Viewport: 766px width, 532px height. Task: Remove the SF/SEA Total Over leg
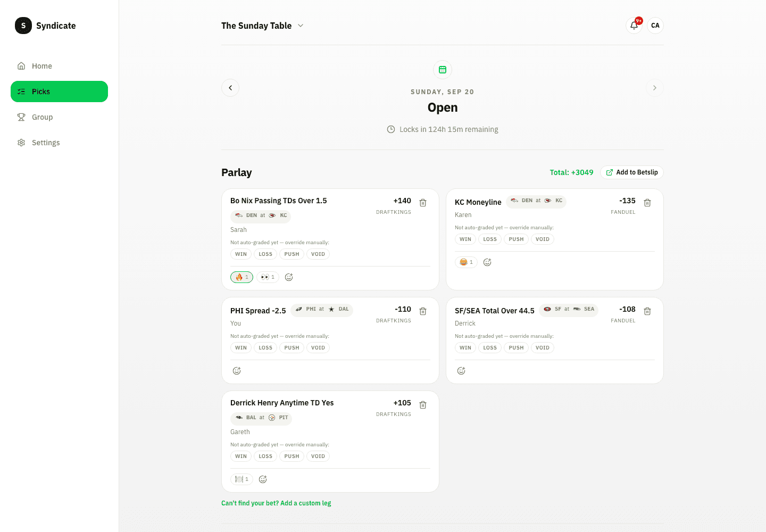coord(647,311)
